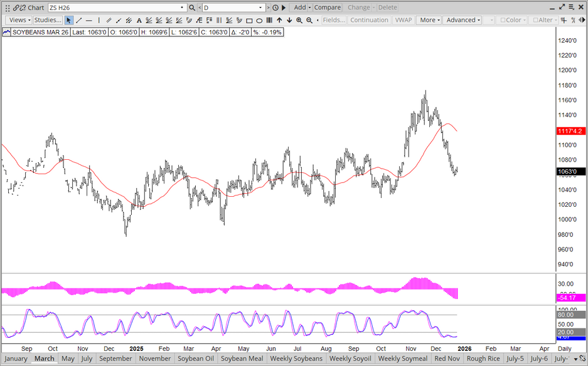Select the single vertical line drawing tool
Image resolution: width=588 pixels, height=366 pixels.
click(99, 20)
